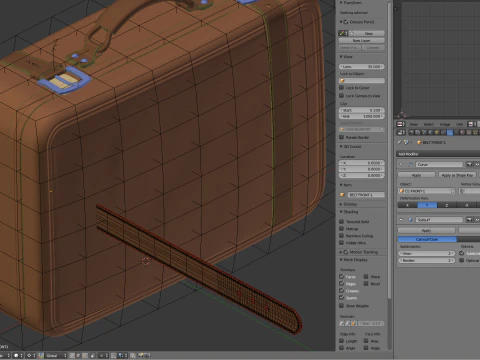Click the face normals display icon
Screen dimensions: 480x360
(354, 323)
